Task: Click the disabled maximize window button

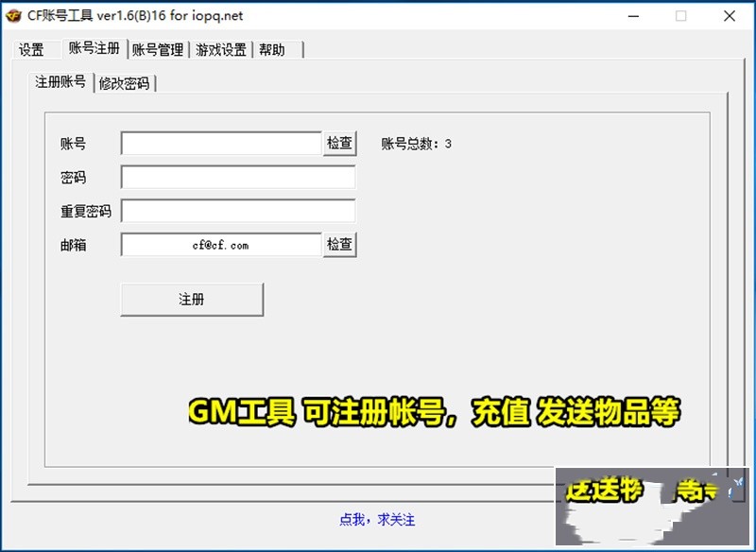Action: click(x=680, y=16)
